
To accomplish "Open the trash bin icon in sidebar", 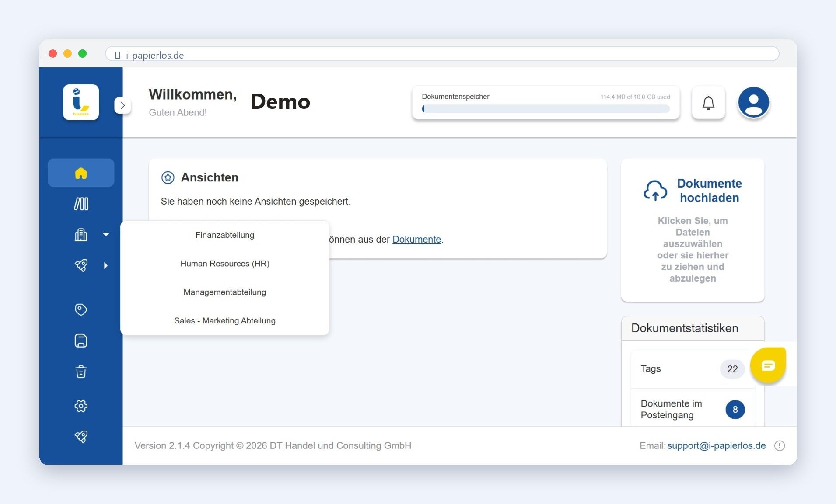I will [81, 372].
